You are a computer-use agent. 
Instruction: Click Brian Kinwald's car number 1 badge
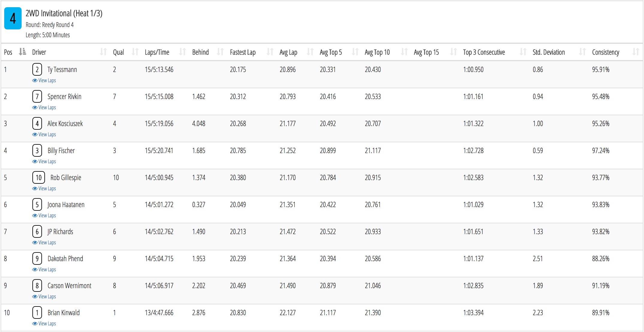click(37, 313)
